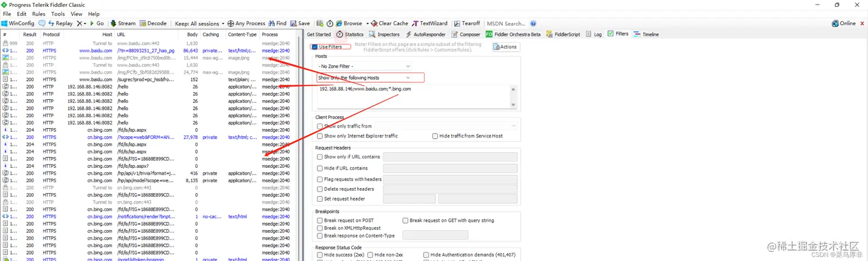Open the Statistics tab
Image resolution: width=868 pixels, height=261 pixels.
[x=350, y=34]
